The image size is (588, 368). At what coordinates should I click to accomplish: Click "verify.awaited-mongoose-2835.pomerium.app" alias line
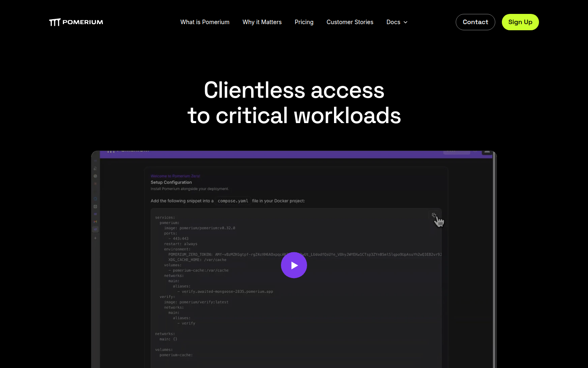coord(225,292)
